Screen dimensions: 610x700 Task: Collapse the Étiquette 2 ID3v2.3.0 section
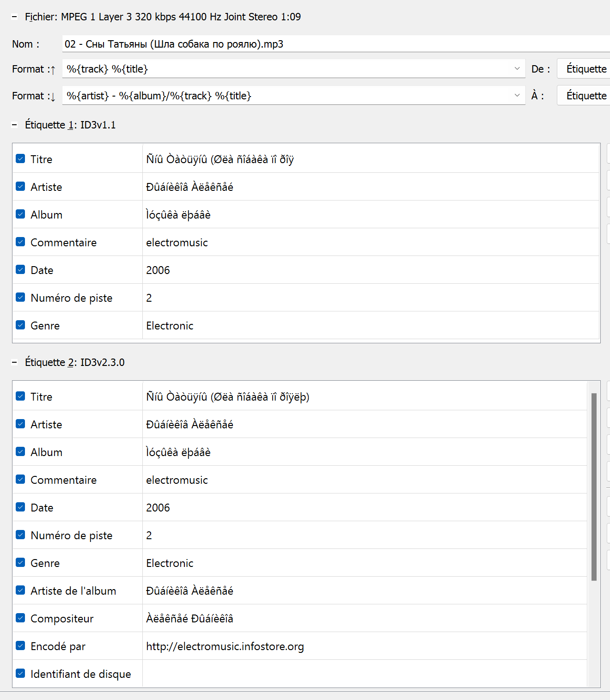(x=14, y=363)
